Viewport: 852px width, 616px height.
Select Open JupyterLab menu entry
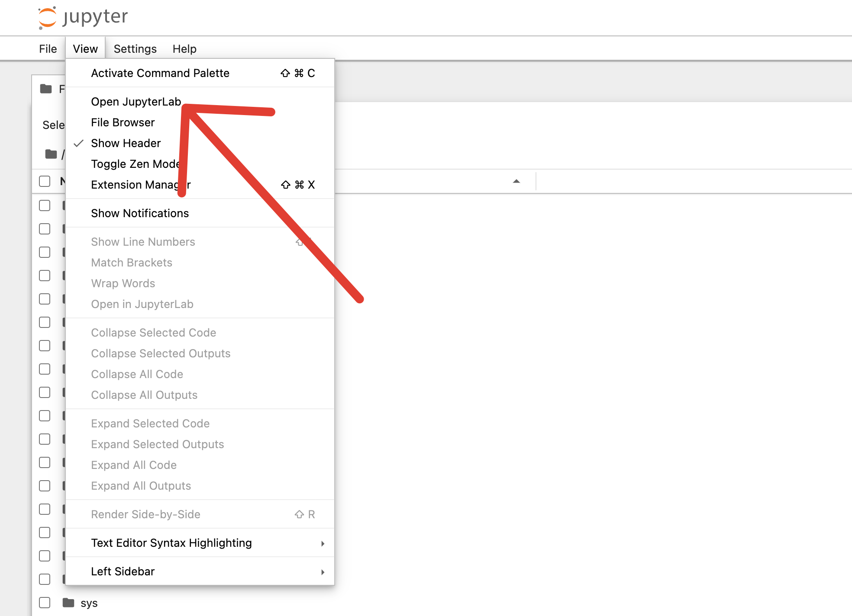click(136, 102)
